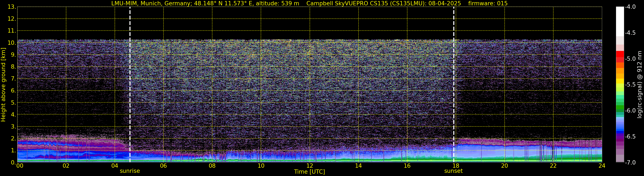Screen dimensions: 644x176
Task: Click the x-axis tick label 14
Action: (358, 166)
